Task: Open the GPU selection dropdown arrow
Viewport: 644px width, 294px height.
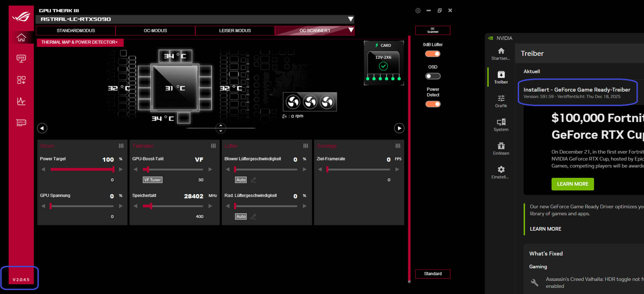Action: [x=351, y=19]
